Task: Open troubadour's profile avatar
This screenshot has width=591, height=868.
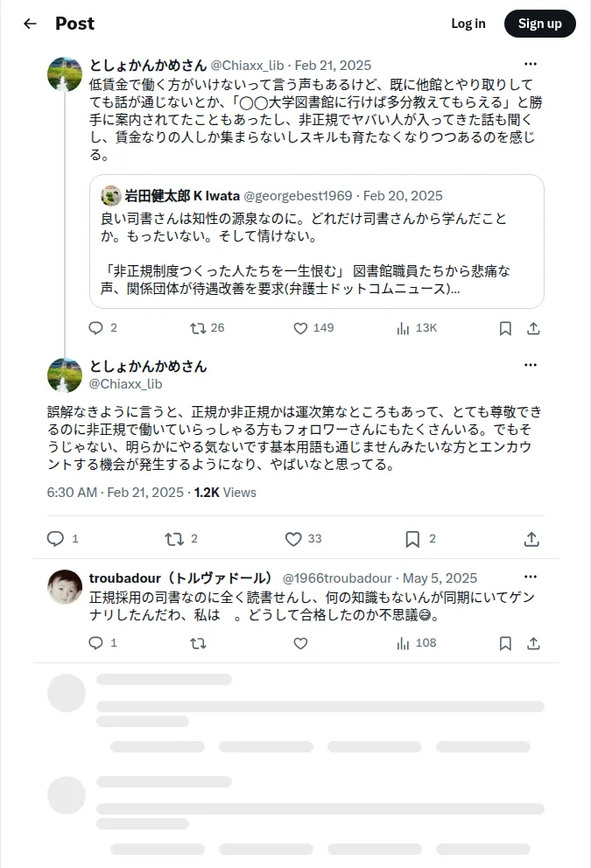Action: click(x=65, y=587)
